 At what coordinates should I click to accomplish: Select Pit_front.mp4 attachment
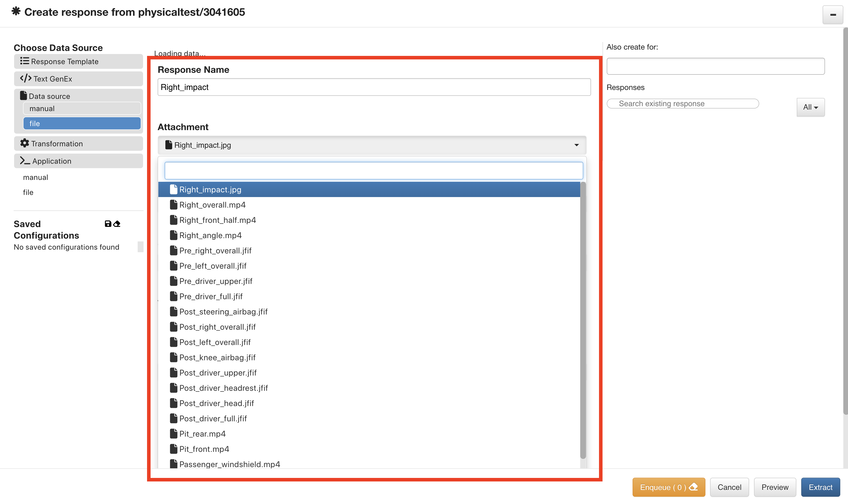pyautogui.click(x=369, y=449)
